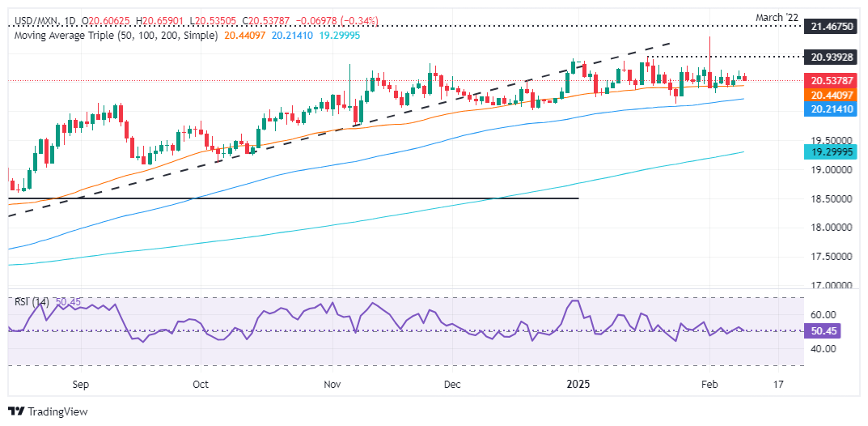
Task: Click the blue 20.21410 price axis label
Action: coord(832,108)
